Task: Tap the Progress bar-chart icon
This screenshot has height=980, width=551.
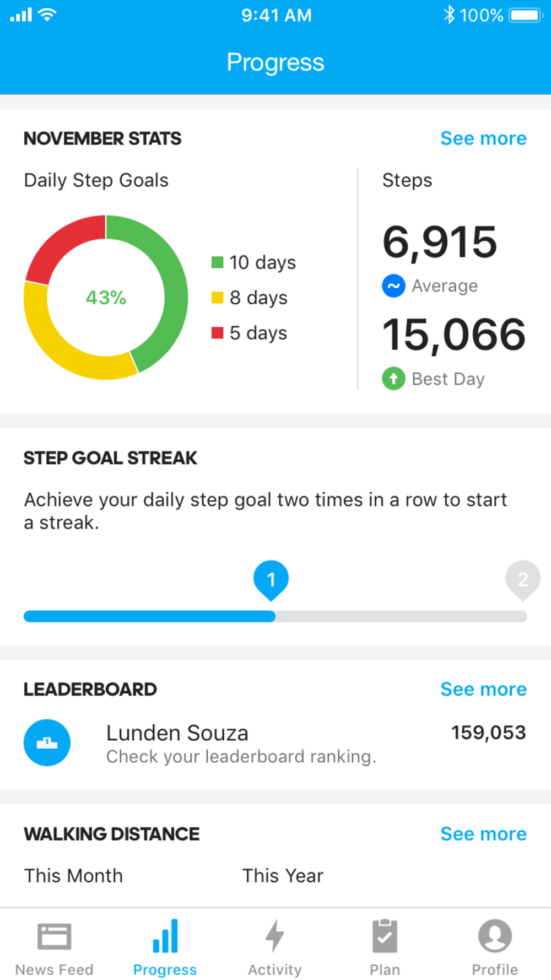Action: click(165, 936)
